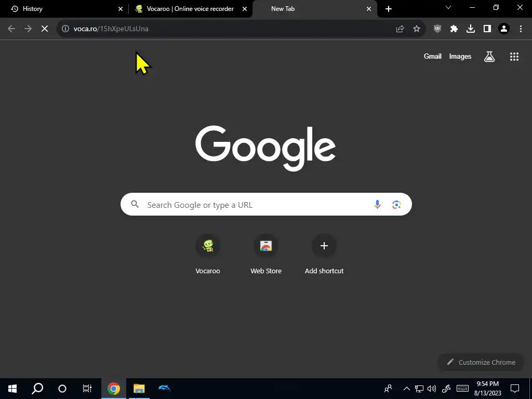This screenshot has width=532, height=399.
Task: Open File Explorer from taskbar
Action: click(139, 389)
